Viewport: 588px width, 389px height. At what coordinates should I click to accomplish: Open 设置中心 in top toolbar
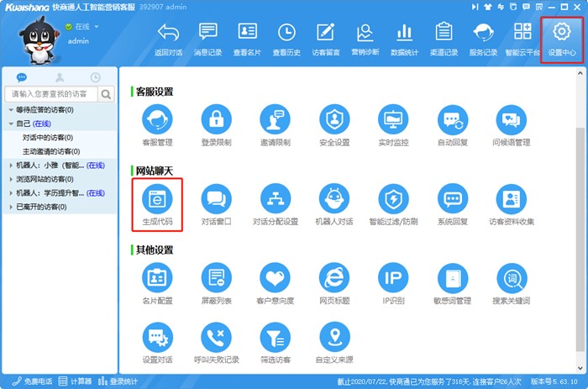pyautogui.click(x=560, y=39)
